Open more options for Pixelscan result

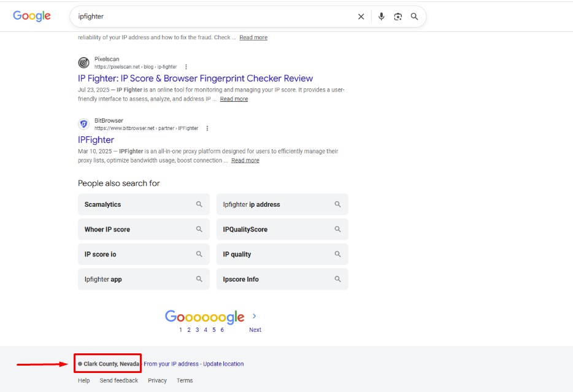coord(186,67)
